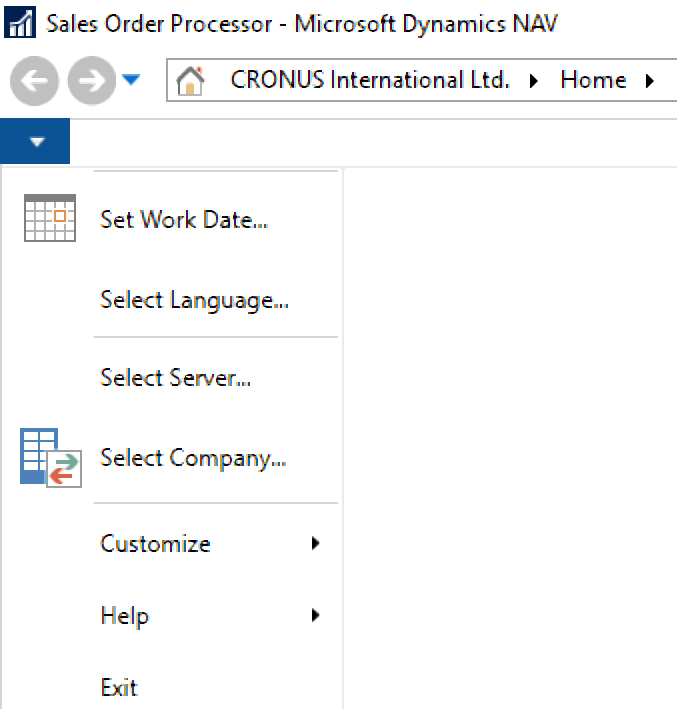This screenshot has width=677, height=709.
Task: Click the home icon in address bar
Action: pyautogui.click(x=190, y=80)
